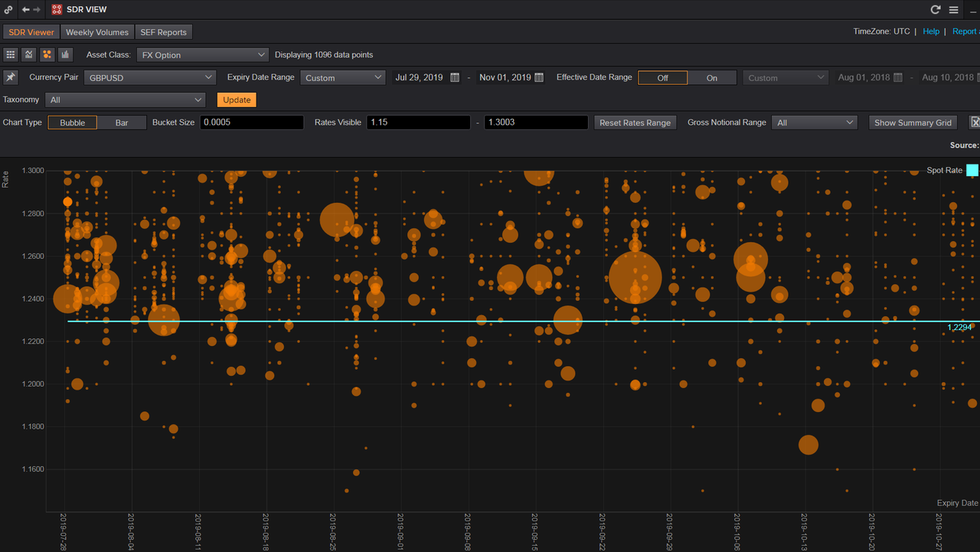Expand the Asset Class dropdown

(203, 54)
